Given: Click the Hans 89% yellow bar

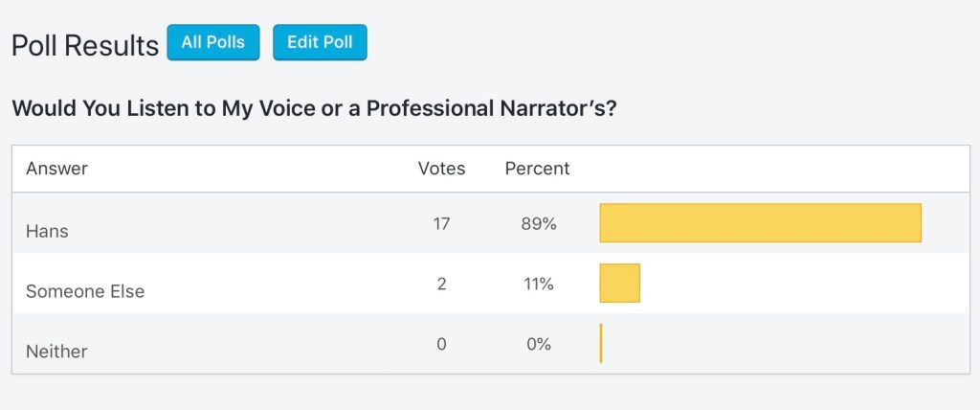Looking at the screenshot, I should [760, 223].
